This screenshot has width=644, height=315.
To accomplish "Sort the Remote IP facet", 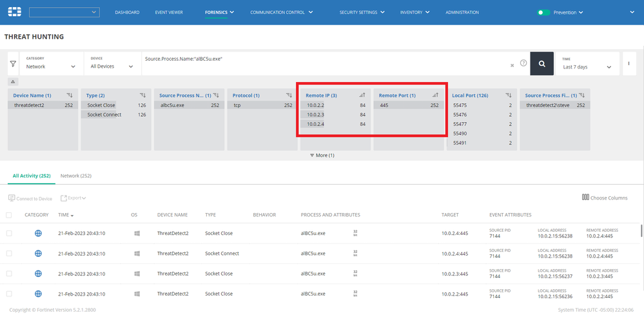I will (362, 95).
